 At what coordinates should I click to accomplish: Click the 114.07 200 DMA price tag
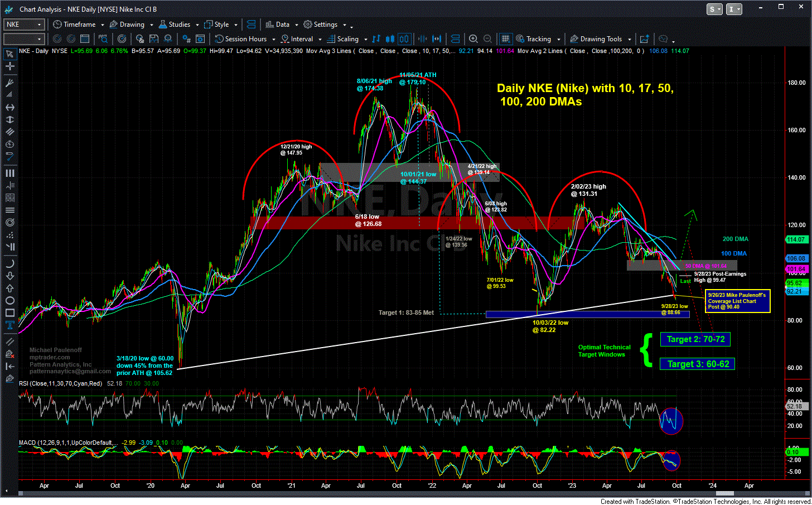click(796, 239)
